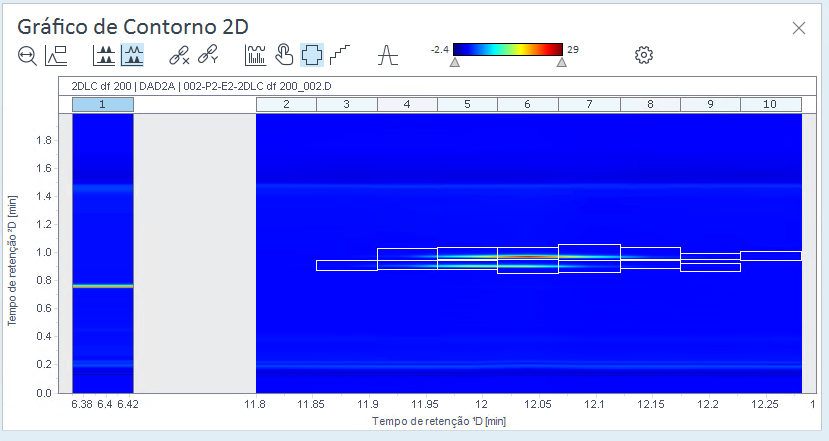Screen dimensions: 829x441
Task: Click the 'Gráfico de Contorno 2D' title
Action: [133, 26]
